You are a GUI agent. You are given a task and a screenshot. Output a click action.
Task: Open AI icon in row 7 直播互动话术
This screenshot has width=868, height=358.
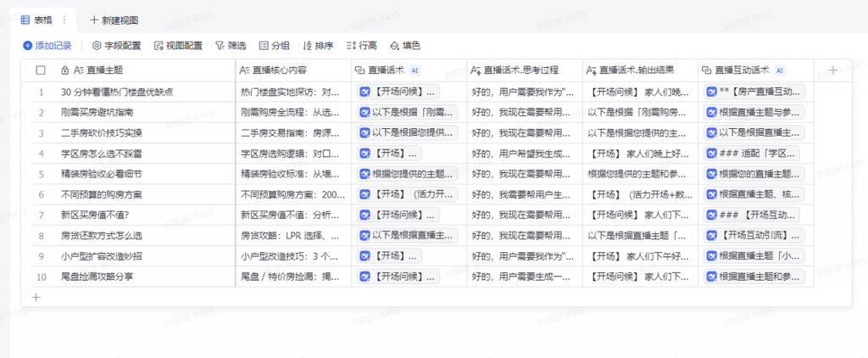712,215
